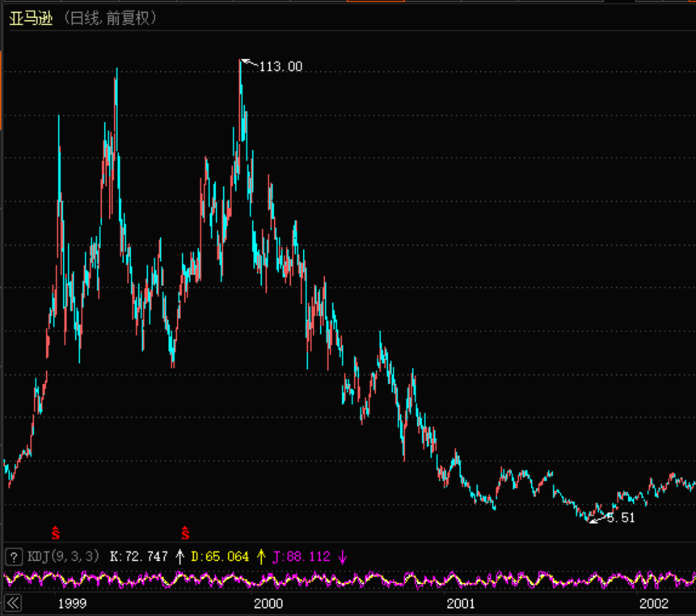Click the 2002 date axis label

point(654,604)
